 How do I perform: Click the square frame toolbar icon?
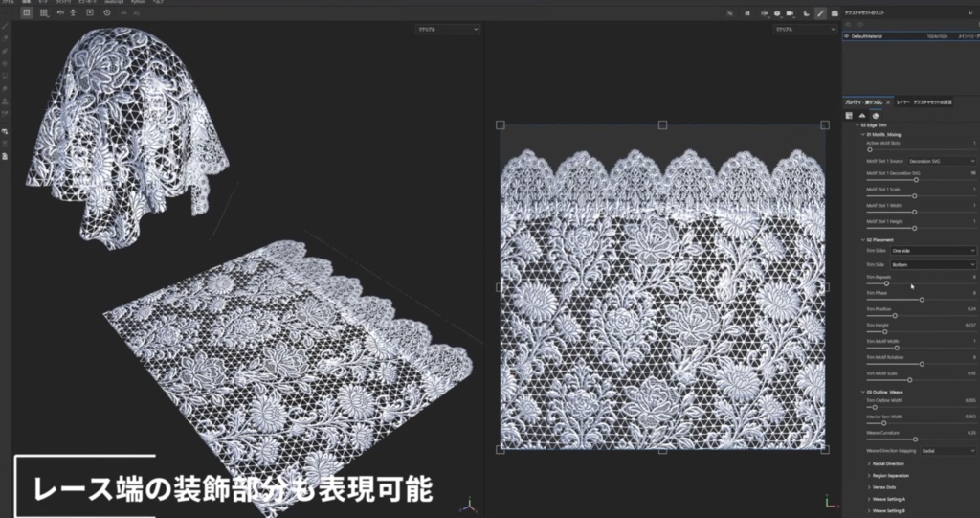pos(90,12)
